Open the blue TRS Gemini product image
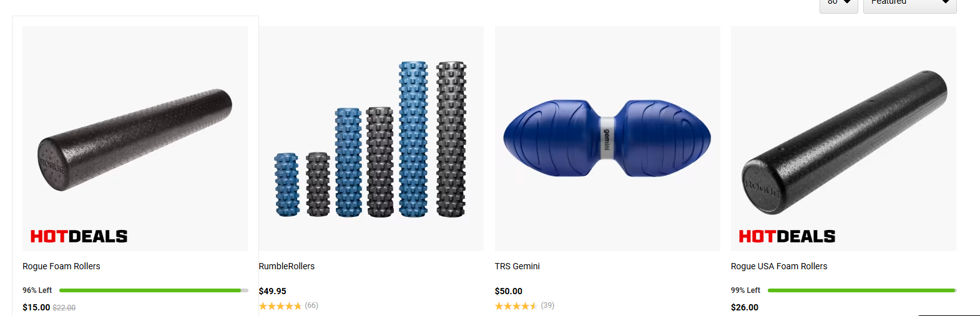The image size is (980, 316). tap(607, 138)
